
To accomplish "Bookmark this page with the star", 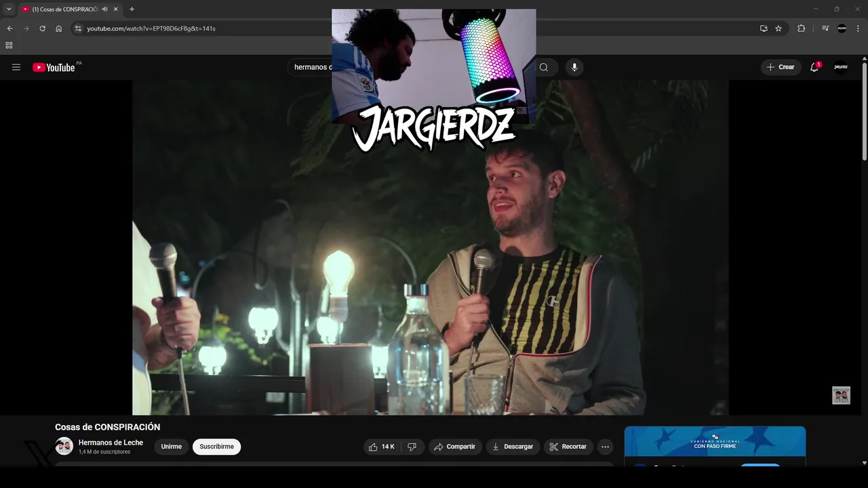I will [x=778, y=28].
